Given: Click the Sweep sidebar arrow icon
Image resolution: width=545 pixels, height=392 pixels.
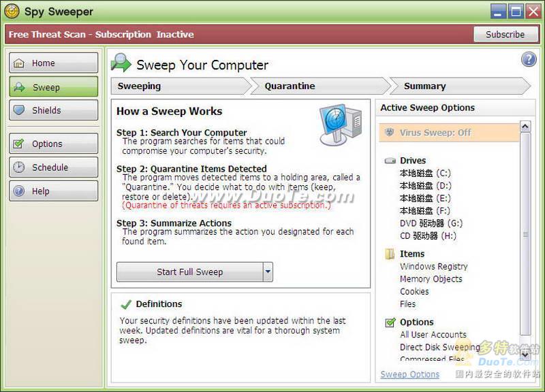Looking at the screenshot, I should tap(19, 87).
